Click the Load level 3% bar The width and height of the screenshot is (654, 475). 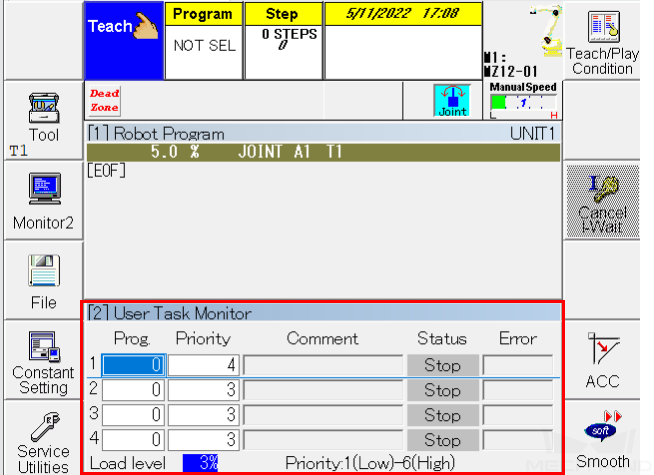tap(200, 463)
